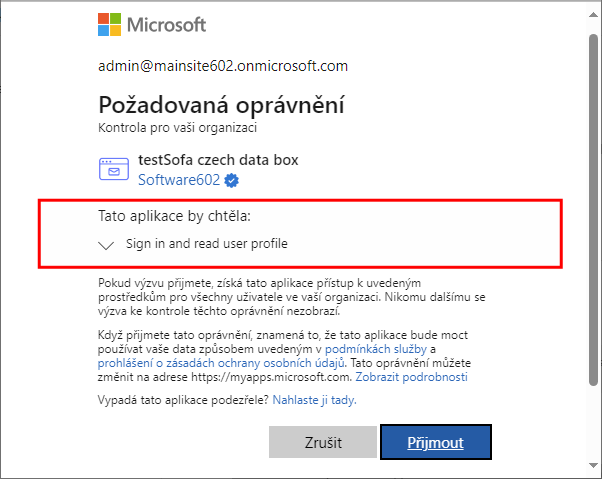The image size is (602, 479).
Task: Click the Zobrazit podrobnosti link
Action: click(x=412, y=377)
